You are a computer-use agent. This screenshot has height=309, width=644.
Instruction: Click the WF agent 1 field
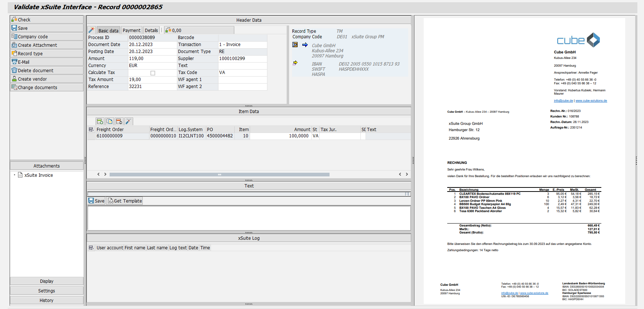pos(242,80)
